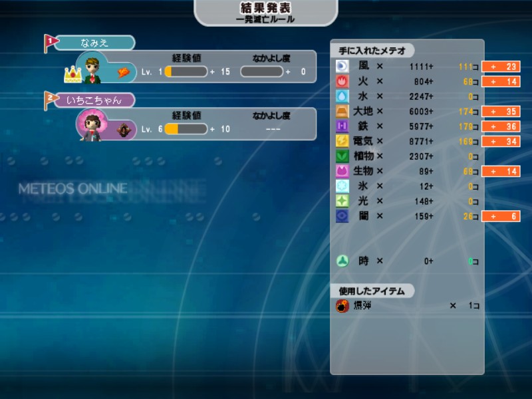Open いちこちゃん player avatar
532x399 pixels.
click(92, 125)
